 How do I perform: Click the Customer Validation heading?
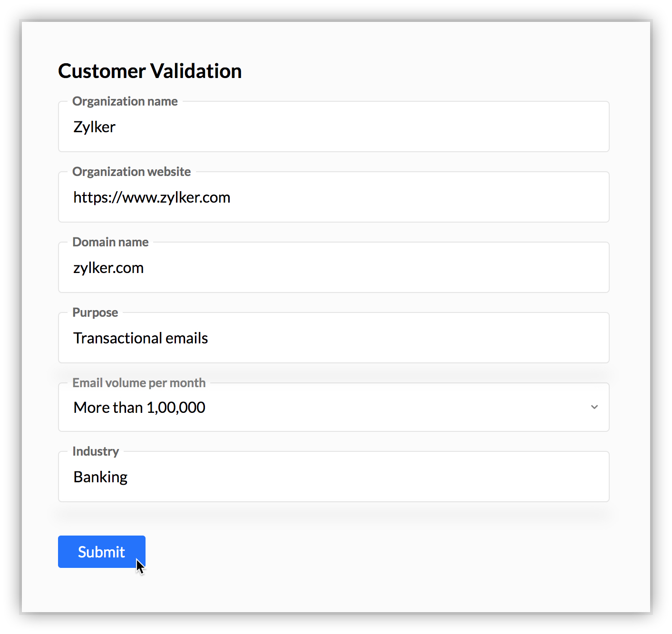(x=150, y=71)
